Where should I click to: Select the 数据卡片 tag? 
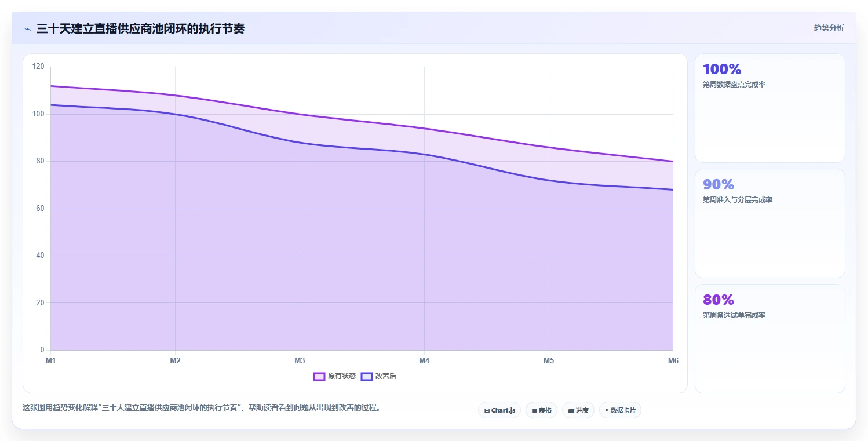point(620,410)
